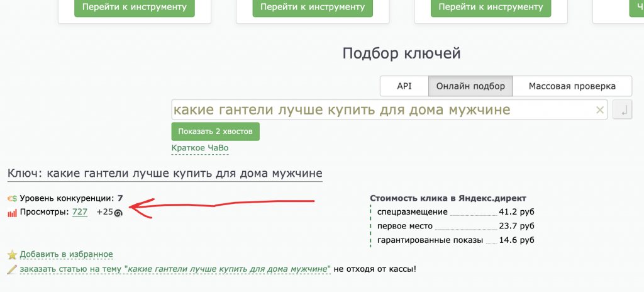The height and width of the screenshot is (292, 644).
Task: Click the pencil icon for ordering an article
Action: (x=12, y=269)
